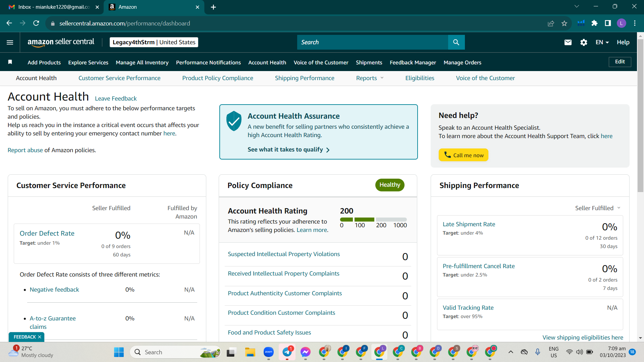The image size is (644, 362).
Task: Click the Call me now button
Action: click(463, 155)
